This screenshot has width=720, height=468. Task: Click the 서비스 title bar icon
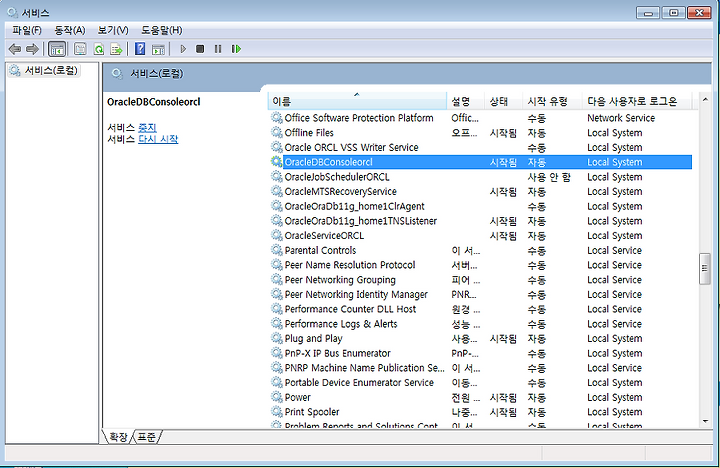(x=12, y=12)
